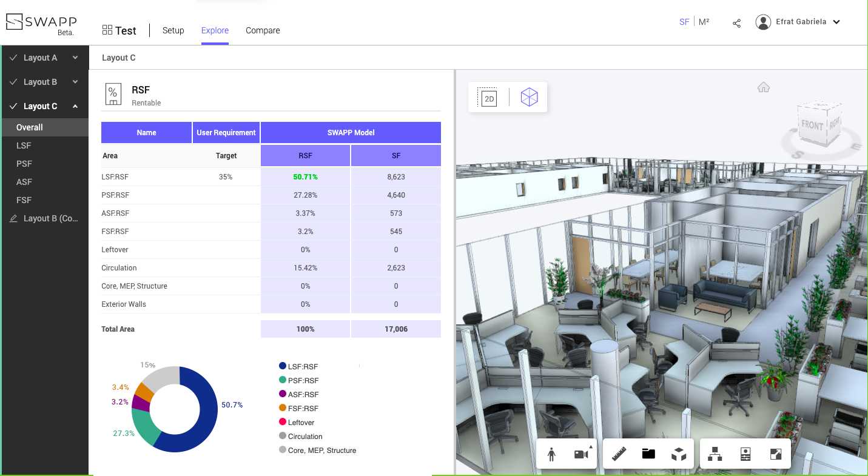Click the model structure hierarchy icon
The width and height of the screenshot is (868, 476).
point(715,454)
